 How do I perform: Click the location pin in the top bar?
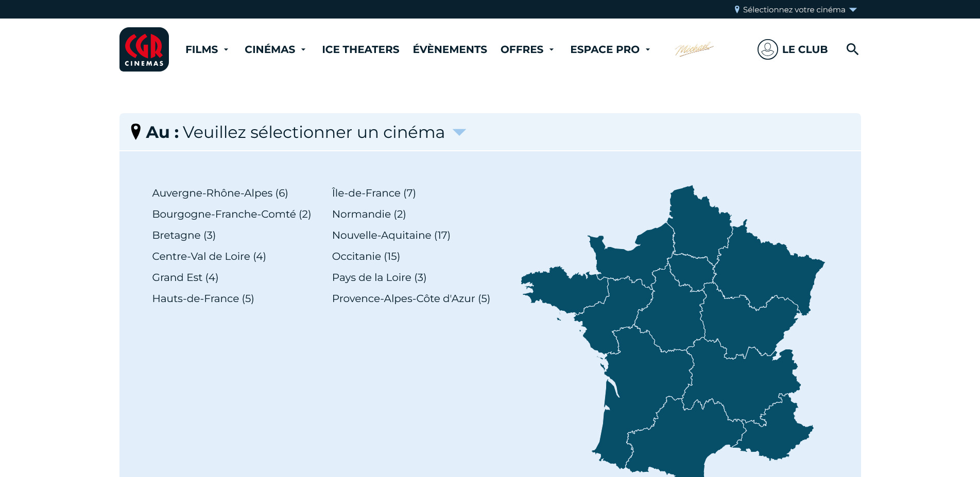[737, 9]
